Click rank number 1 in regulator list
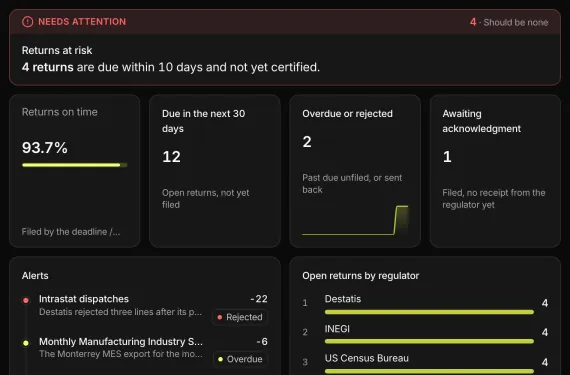This screenshot has height=375, width=570. point(305,303)
